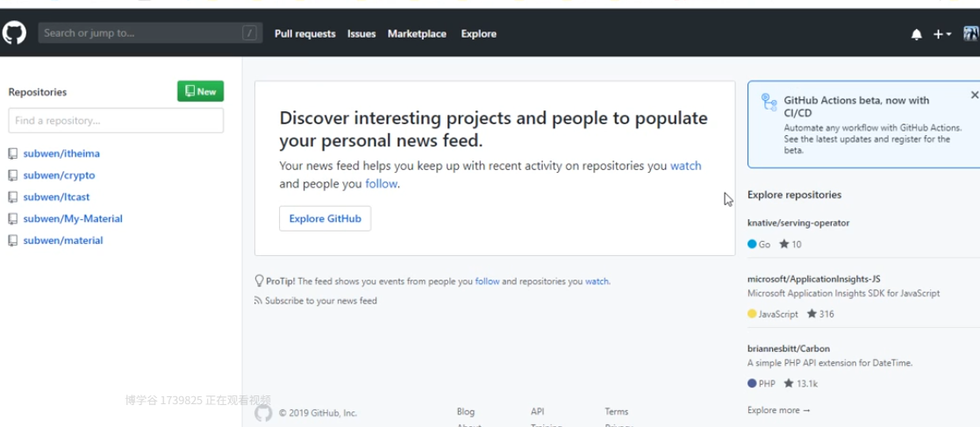
Task: Open the subwen/material repository
Action: [63, 241]
